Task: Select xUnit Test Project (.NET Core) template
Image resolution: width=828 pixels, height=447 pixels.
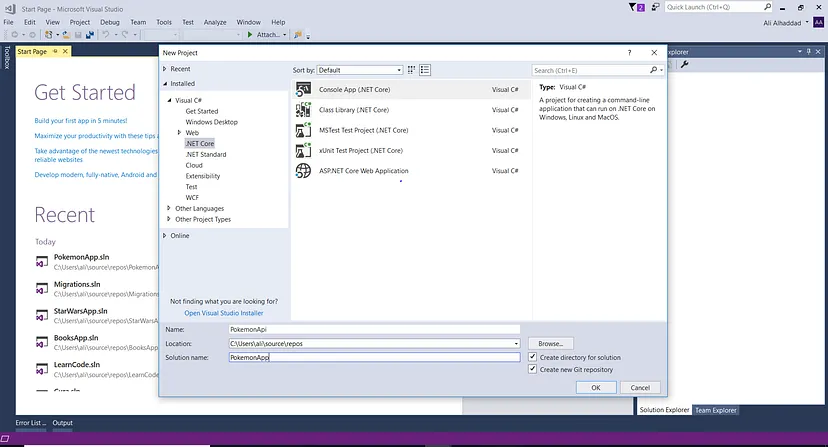Action: pyautogui.click(x=411, y=151)
